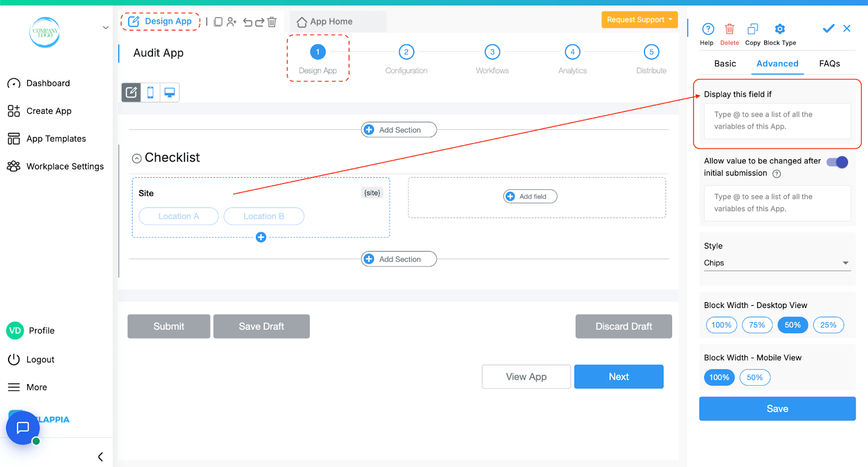The width and height of the screenshot is (868, 467).
Task: Collapse the Checklist section
Action: tap(137, 158)
